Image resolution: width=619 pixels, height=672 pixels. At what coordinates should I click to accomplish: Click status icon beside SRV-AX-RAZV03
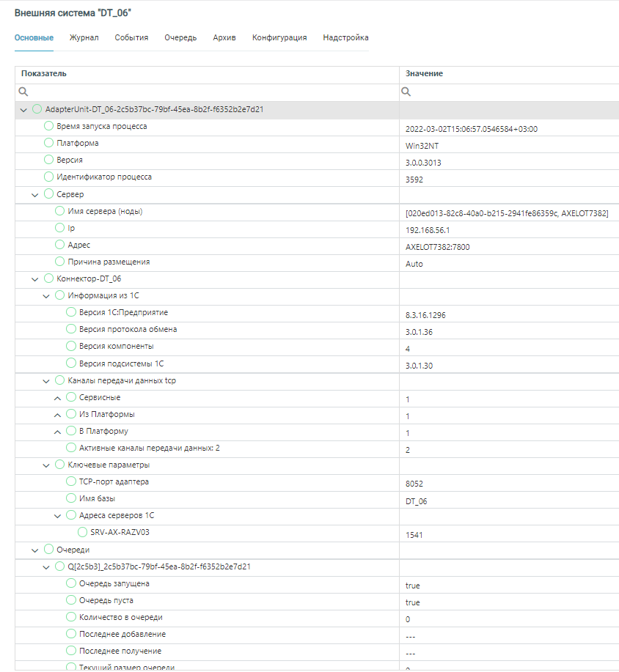(x=83, y=533)
